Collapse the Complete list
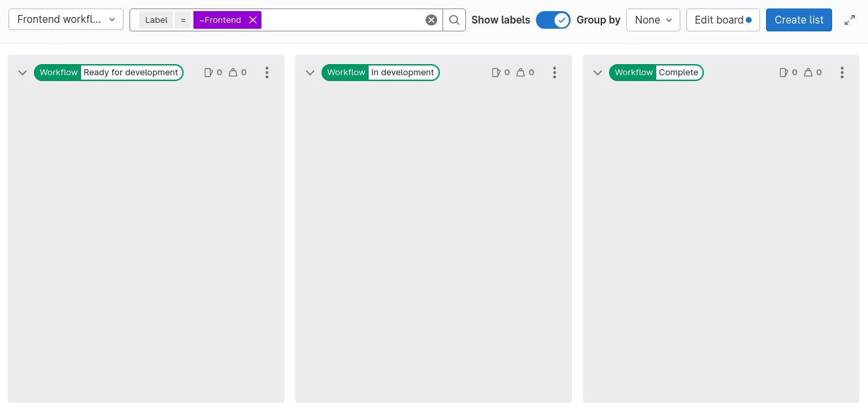 pyautogui.click(x=597, y=72)
